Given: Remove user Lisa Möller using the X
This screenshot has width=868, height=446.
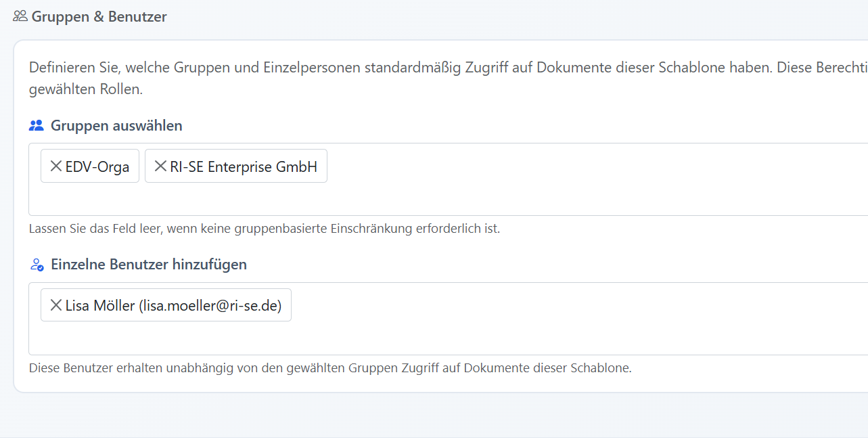Looking at the screenshot, I should 55,305.
